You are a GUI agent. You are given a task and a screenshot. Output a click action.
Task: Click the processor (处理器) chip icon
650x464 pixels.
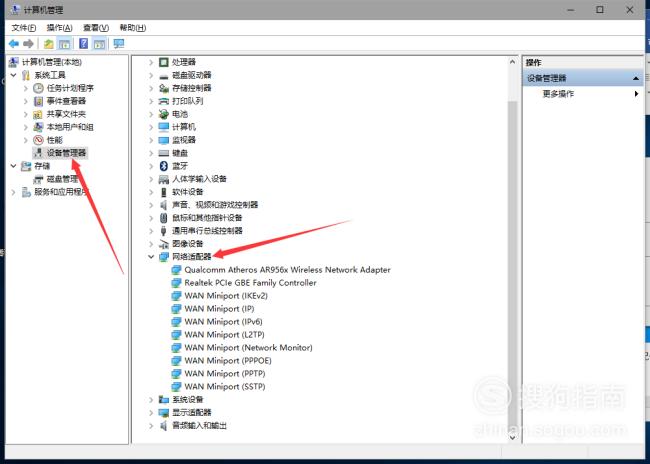[164, 62]
